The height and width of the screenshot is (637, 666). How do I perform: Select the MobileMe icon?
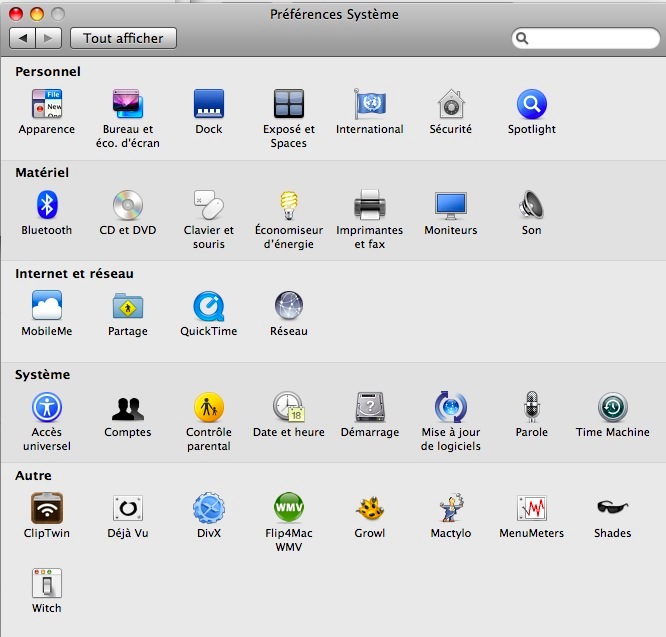47,307
